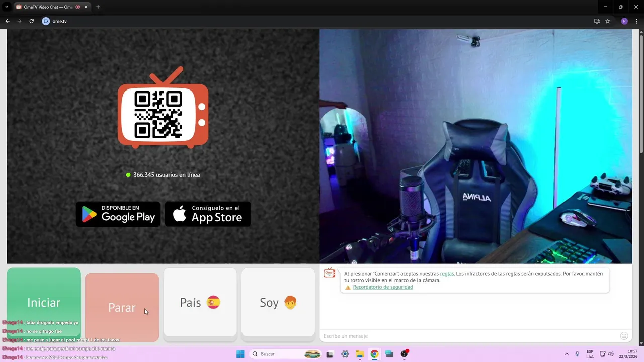Open the Google Play store badge

pos(118,214)
